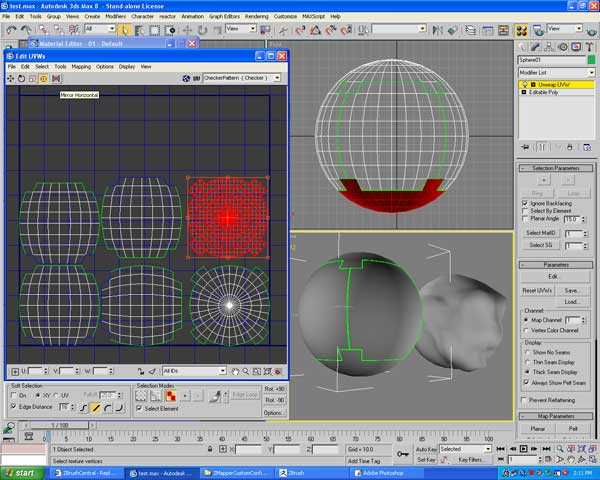Viewport: 600px width, 480px height.
Task: Click the Quick Render teapot icon
Action: [592, 30]
